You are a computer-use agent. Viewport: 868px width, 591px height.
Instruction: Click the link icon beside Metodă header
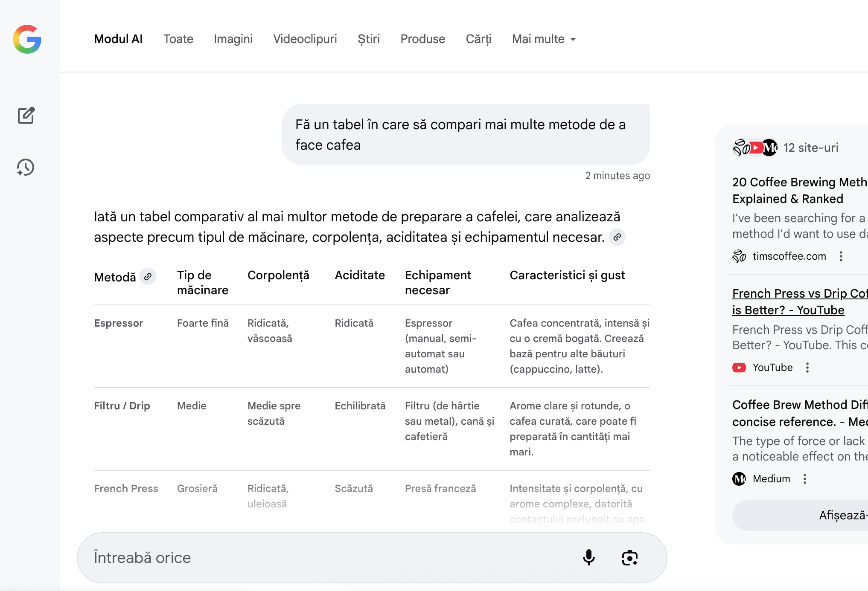coord(148,277)
